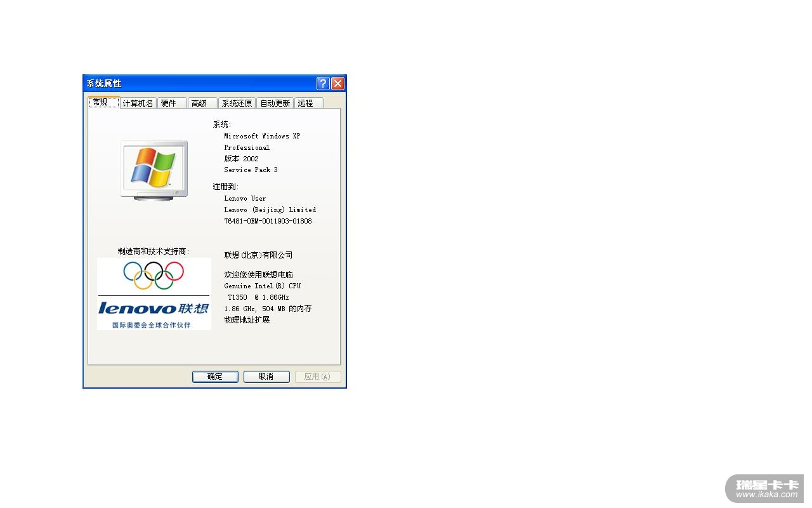Screen dimensions: 812x508
Task: Click the 'T1350 @ 1.86GHz' text
Action: [258, 297]
